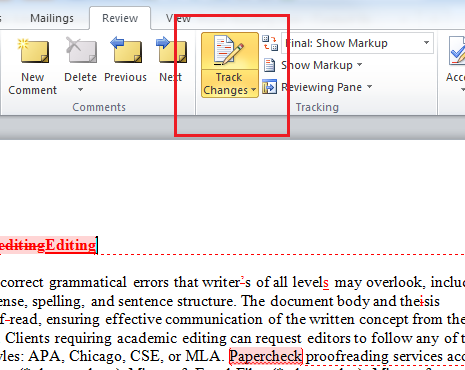Screen dimensions: 465x370
Task: Click the Accept change checkmark icon
Action: (457, 51)
